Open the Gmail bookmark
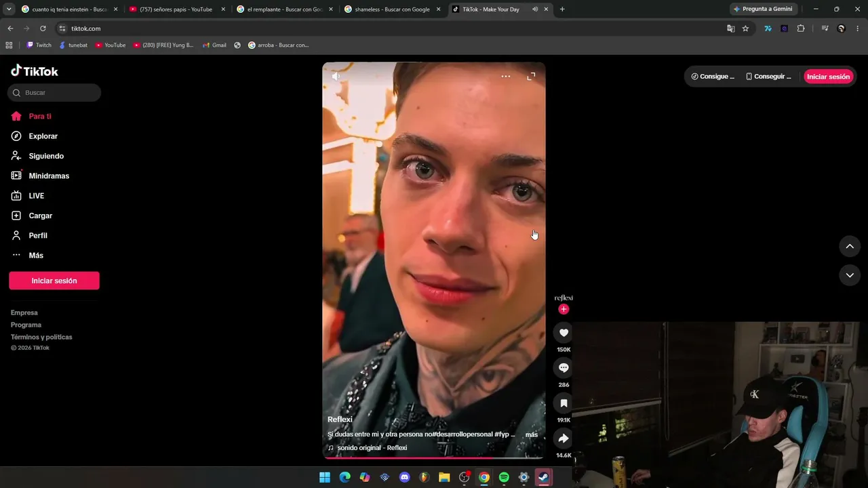868x488 pixels. point(214,45)
